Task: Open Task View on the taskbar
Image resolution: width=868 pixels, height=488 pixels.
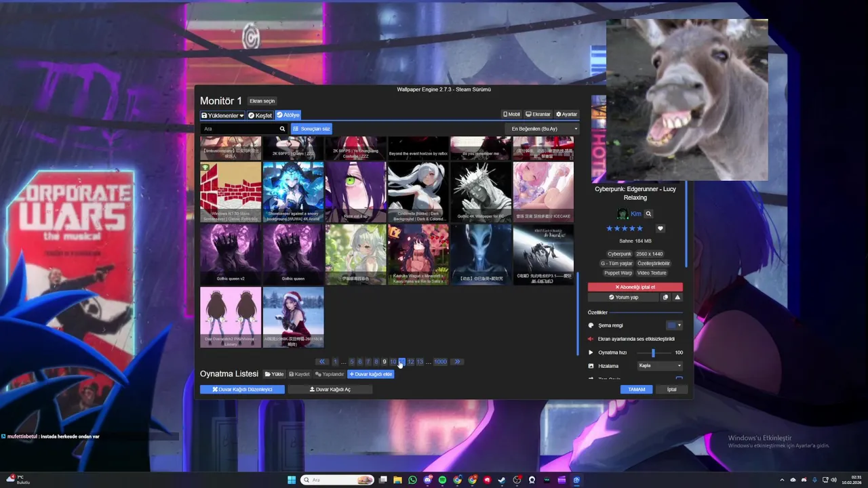Action: (382, 480)
